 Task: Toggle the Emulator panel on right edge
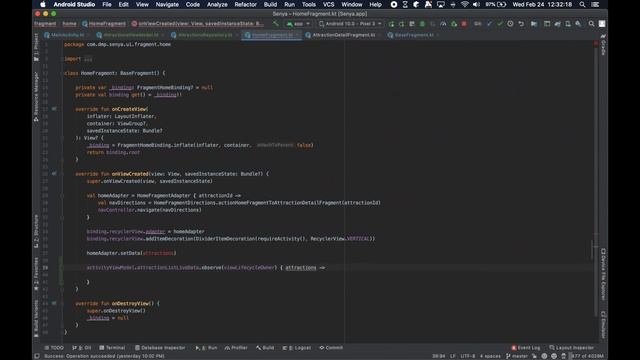pos(603,325)
